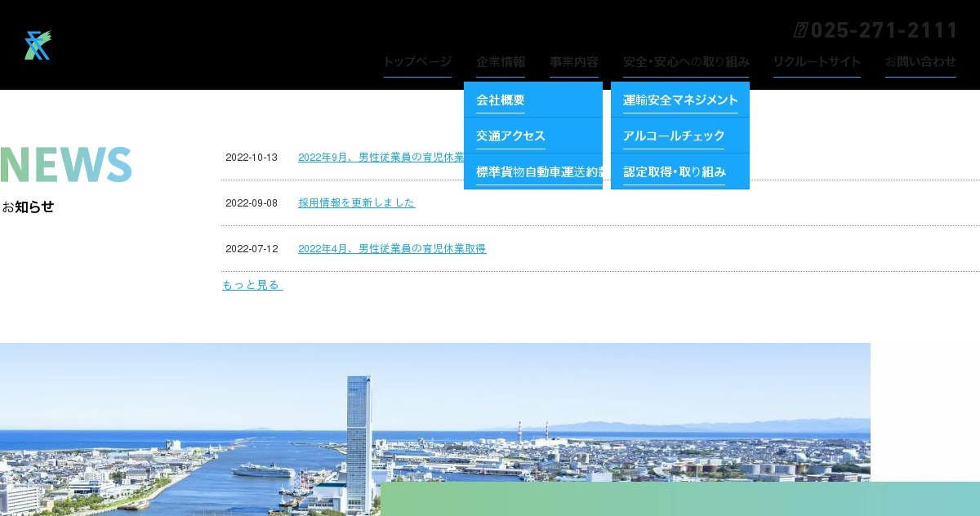This screenshot has width=980, height=516.
Task: Open the お問い合わせ page
Action: coord(920,62)
